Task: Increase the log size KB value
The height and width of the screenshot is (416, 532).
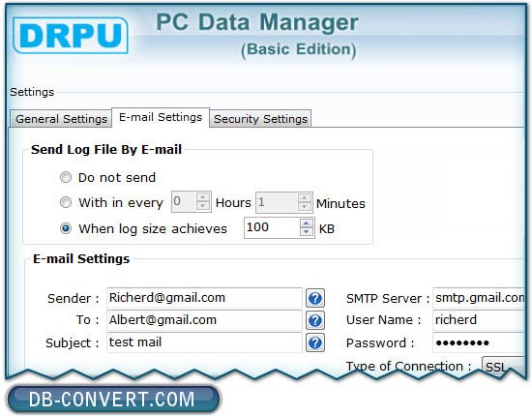Action: coord(307,223)
